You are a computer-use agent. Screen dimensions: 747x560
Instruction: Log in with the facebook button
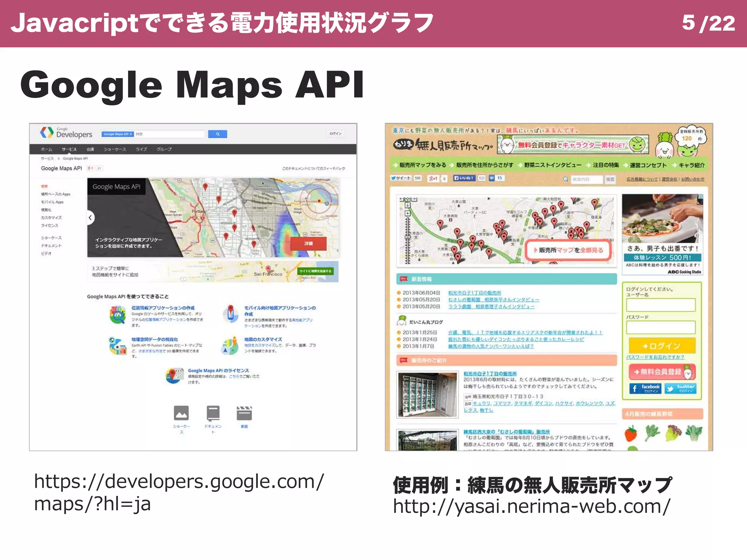click(x=645, y=388)
